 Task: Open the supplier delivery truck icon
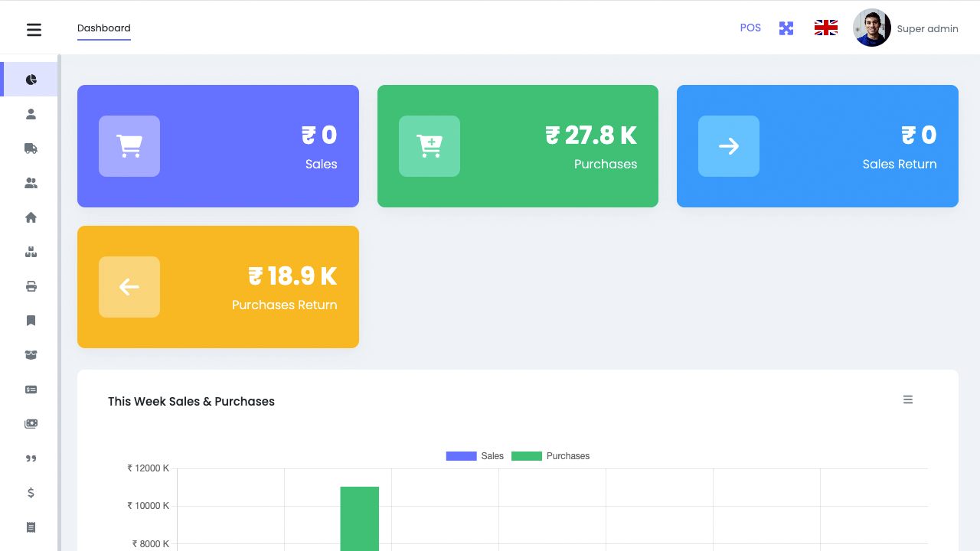(31, 148)
